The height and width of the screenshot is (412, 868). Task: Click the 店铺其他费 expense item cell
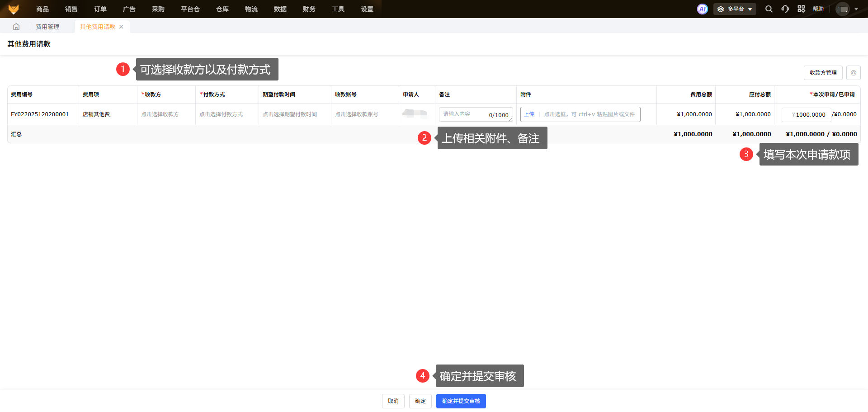click(x=96, y=114)
